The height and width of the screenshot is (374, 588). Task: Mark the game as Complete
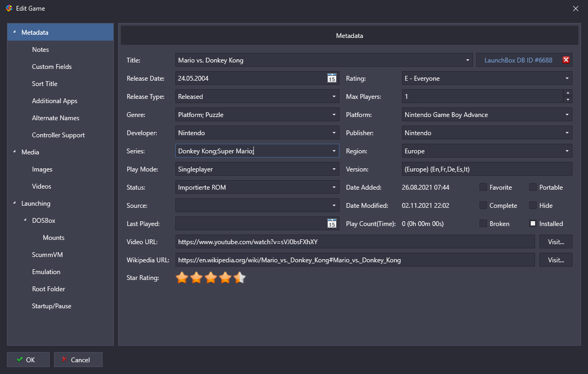(x=483, y=205)
